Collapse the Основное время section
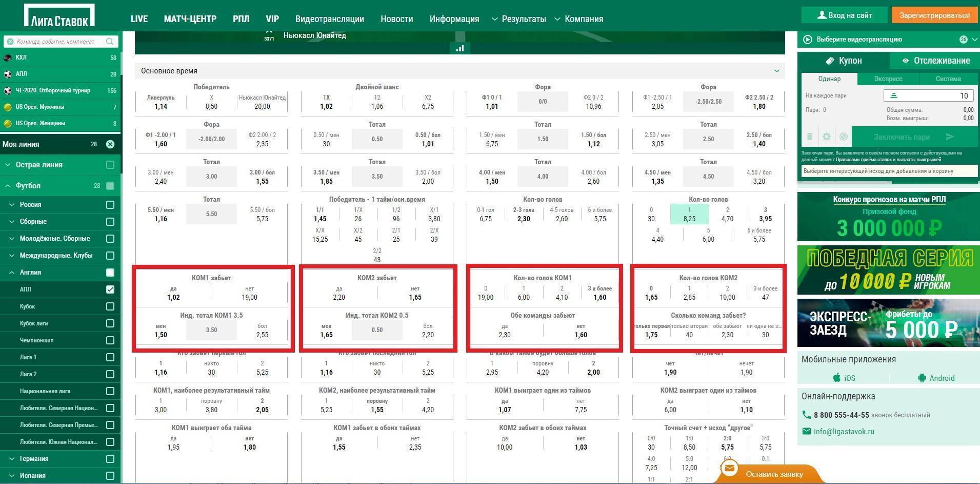 tap(776, 71)
